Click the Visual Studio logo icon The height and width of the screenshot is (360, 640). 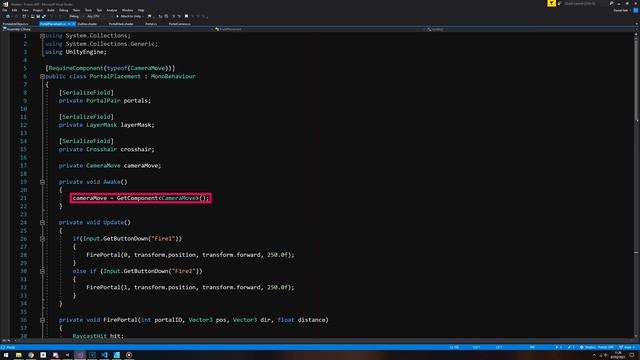[x=5, y=4]
